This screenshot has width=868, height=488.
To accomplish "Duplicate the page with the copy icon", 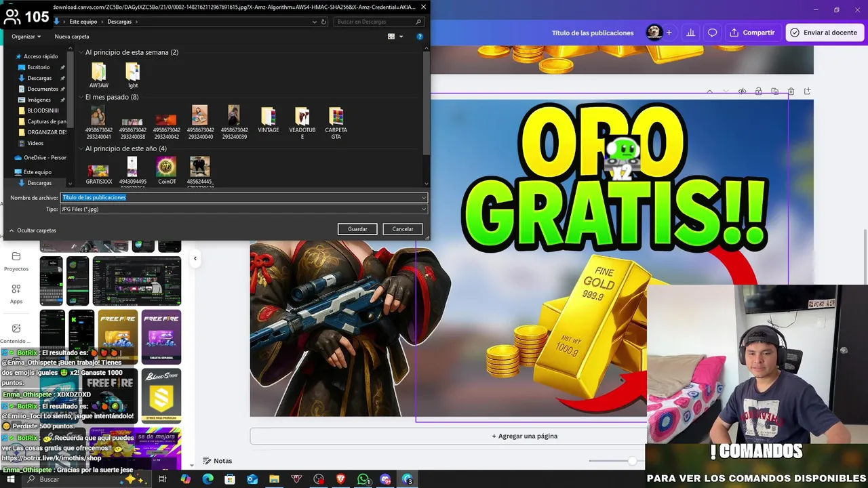I will tap(774, 91).
